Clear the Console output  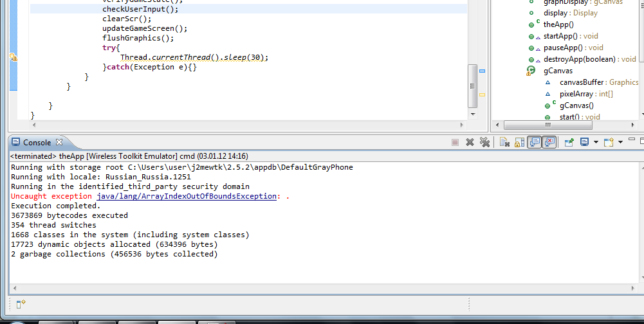pyautogui.click(x=504, y=142)
